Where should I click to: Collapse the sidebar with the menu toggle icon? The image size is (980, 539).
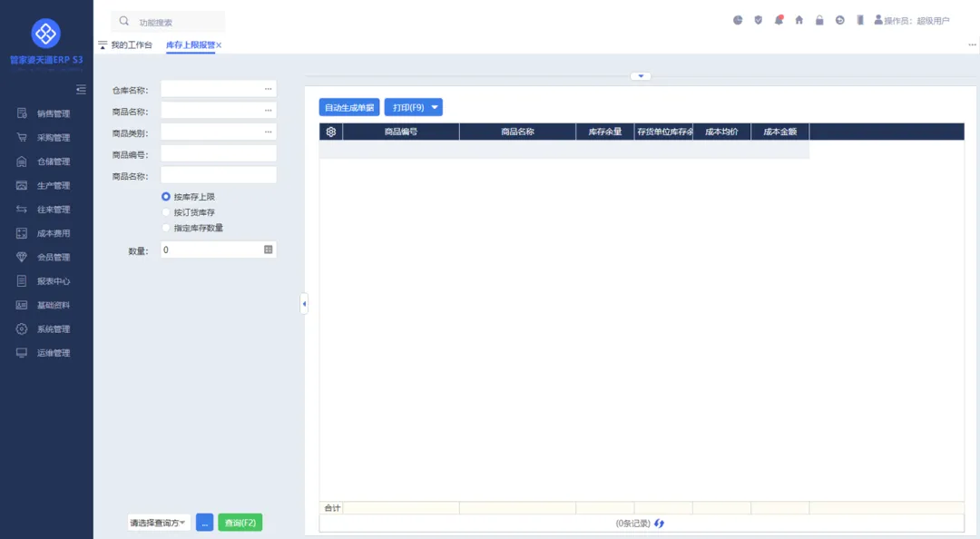(x=81, y=89)
